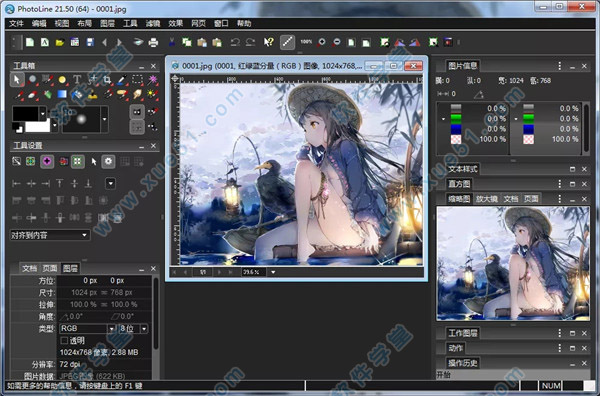Click the black foreground color swatch
The image size is (600, 396).
pyautogui.click(x=26, y=114)
